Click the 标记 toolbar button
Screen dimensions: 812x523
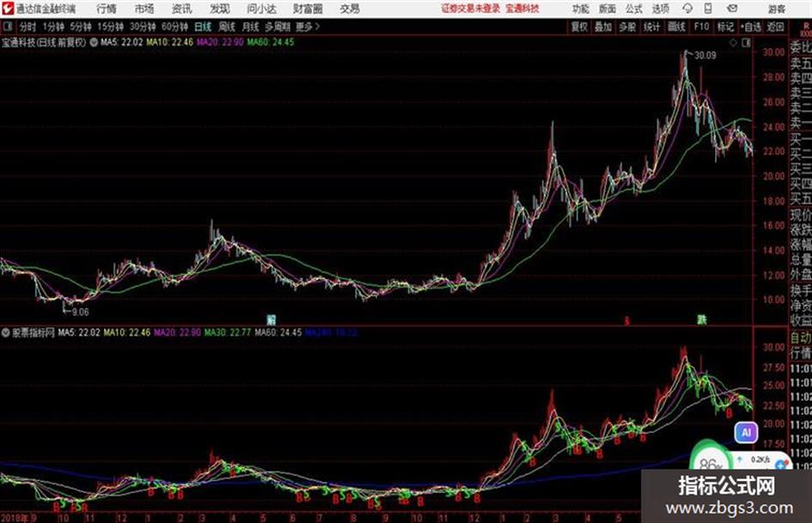(x=725, y=27)
